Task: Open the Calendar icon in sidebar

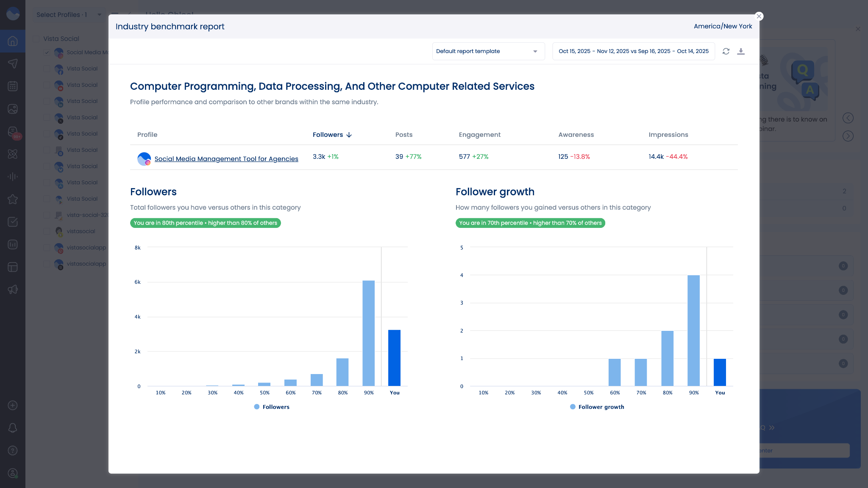Action: pyautogui.click(x=13, y=86)
